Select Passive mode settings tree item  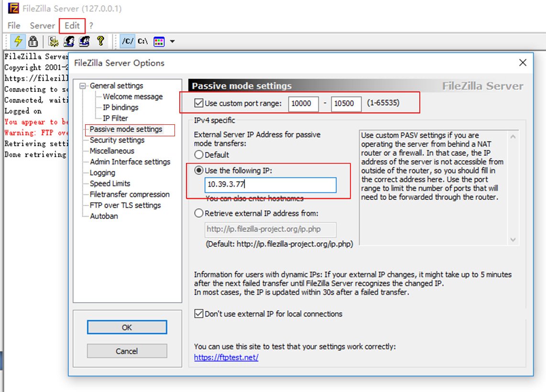126,129
